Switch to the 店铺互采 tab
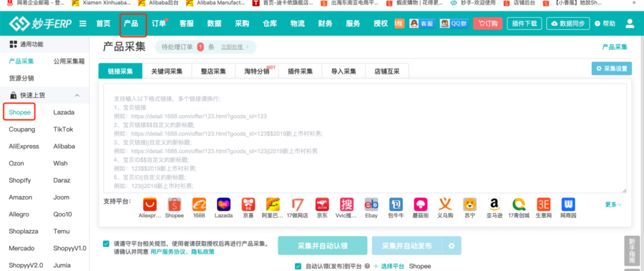The image size is (644, 271). pos(387,71)
